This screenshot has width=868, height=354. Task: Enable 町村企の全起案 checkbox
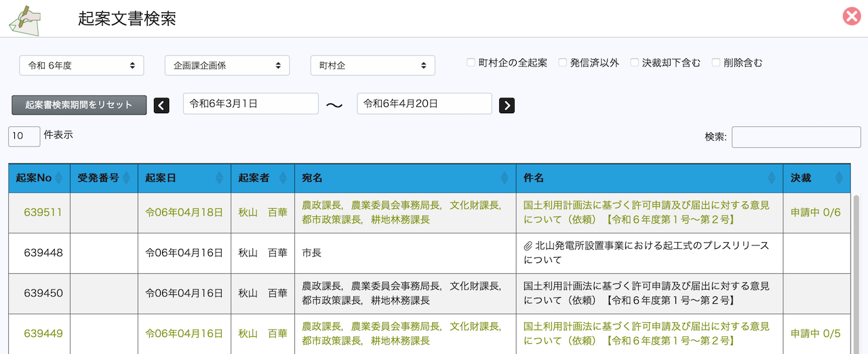471,63
